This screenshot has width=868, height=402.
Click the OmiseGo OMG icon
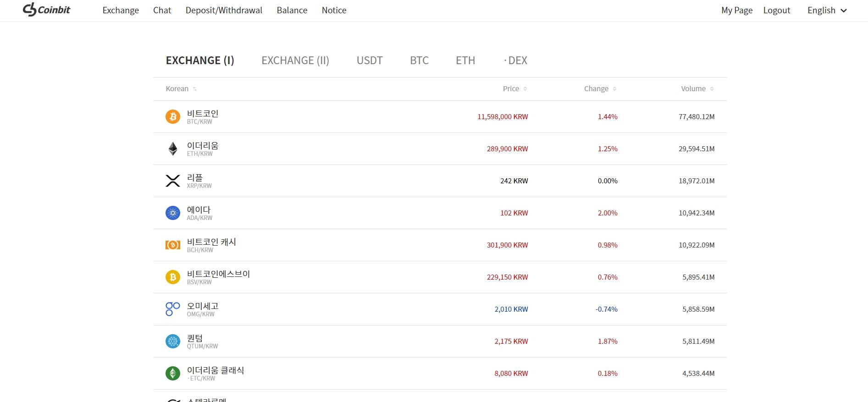[173, 309]
